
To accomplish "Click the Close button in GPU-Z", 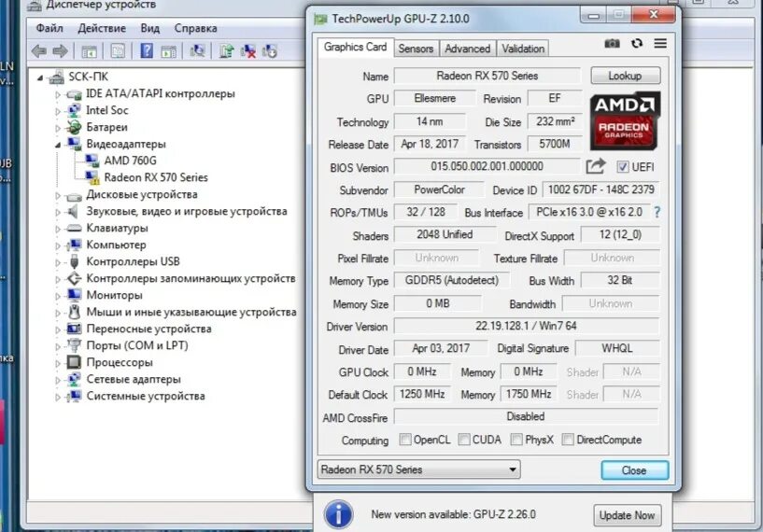I will [634, 470].
